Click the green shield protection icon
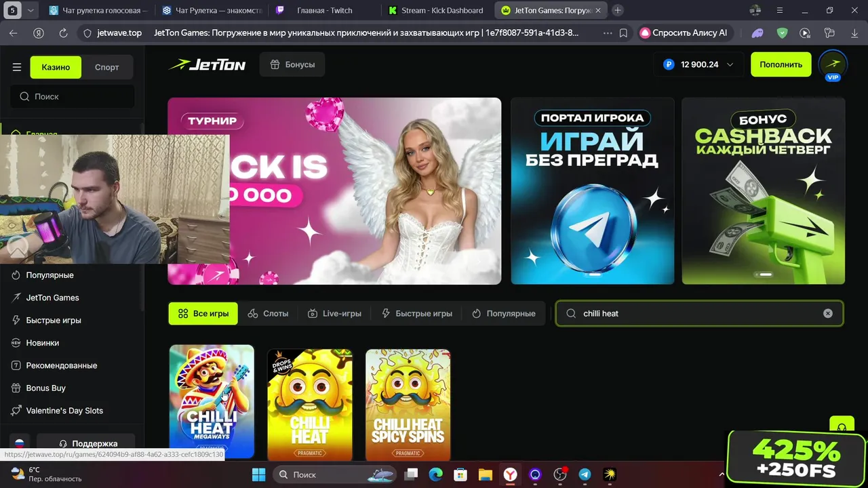 (x=782, y=33)
